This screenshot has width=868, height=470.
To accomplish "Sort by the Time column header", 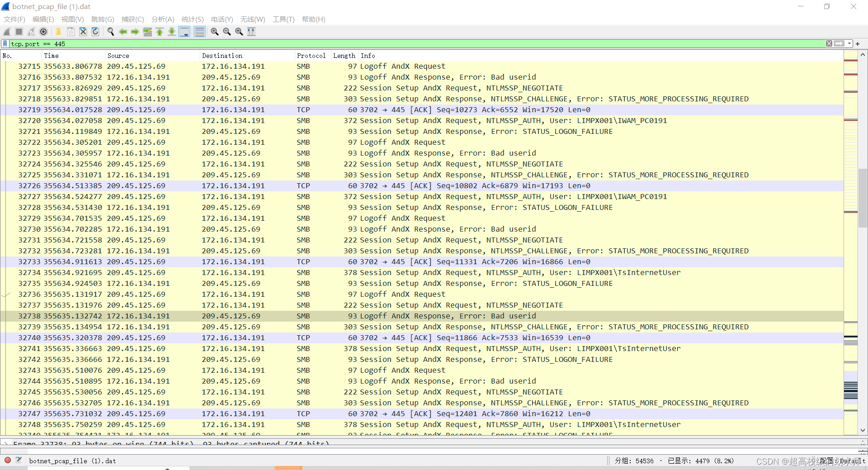I will [x=73, y=56].
